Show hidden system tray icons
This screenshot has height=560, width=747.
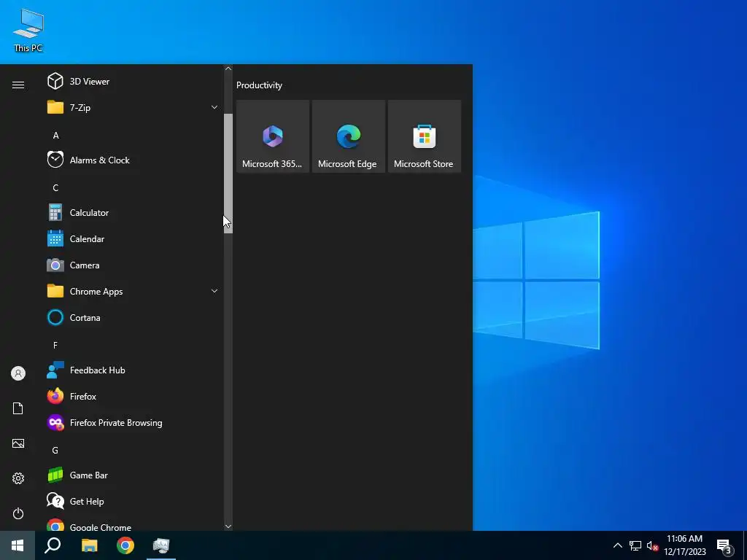[x=617, y=545]
